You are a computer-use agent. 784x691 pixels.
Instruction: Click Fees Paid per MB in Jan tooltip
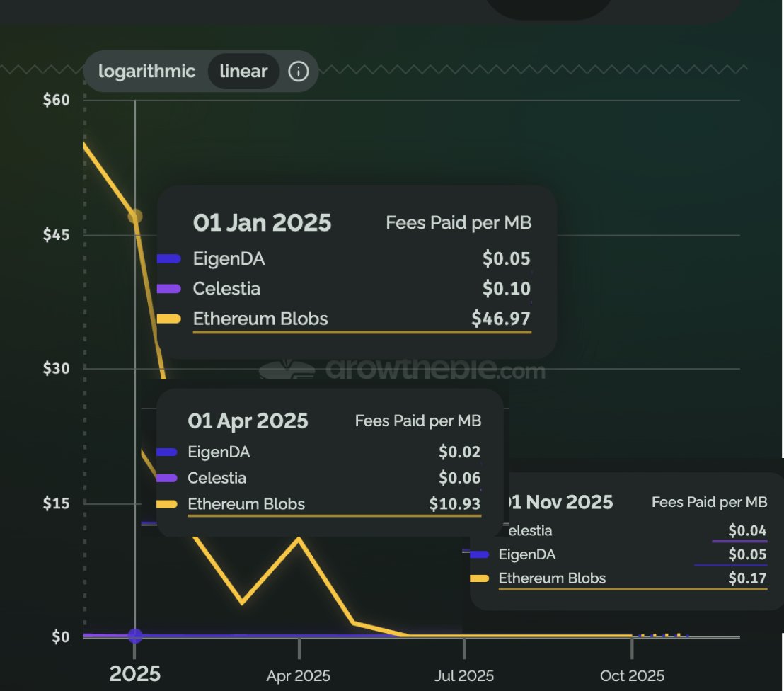459,222
